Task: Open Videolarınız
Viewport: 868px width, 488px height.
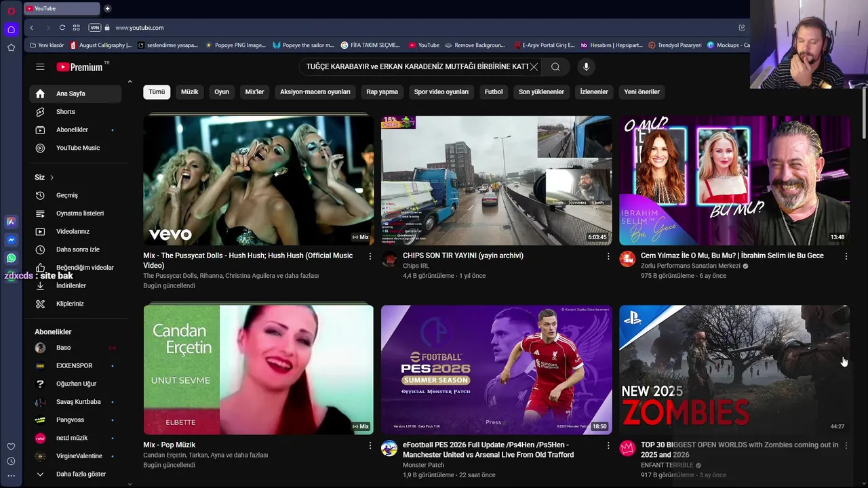Action: [x=75, y=231]
